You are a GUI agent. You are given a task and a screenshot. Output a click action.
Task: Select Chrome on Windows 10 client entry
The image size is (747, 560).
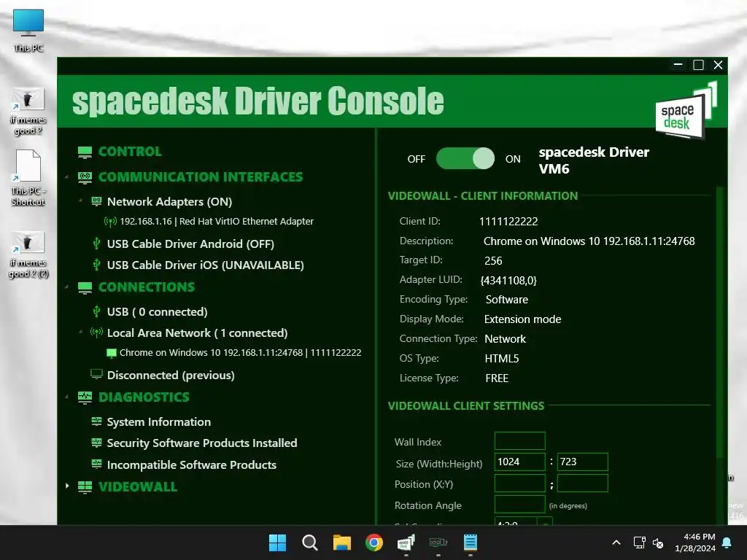click(240, 353)
